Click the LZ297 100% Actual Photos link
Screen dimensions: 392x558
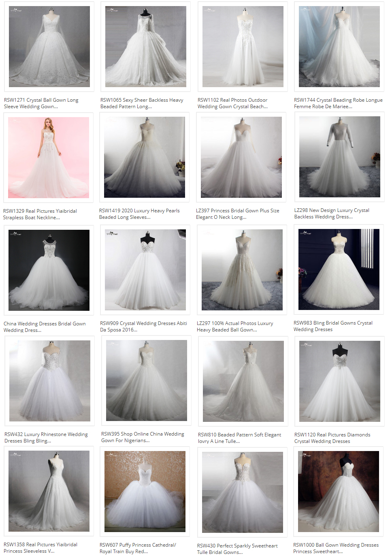tap(235, 326)
